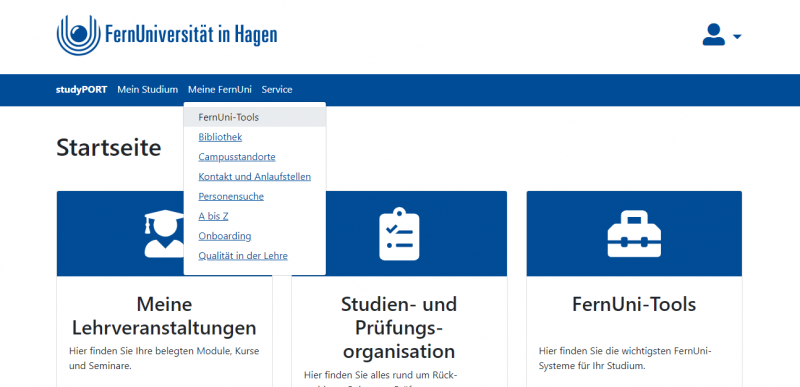
Task: Open the Studien- und Prüfungsorganisation card heading
Action: (x=399, y=328)
